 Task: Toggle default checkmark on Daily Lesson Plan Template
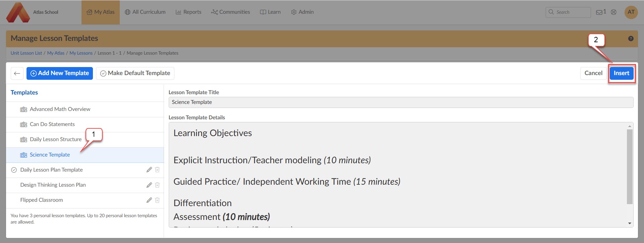[14, 170]
